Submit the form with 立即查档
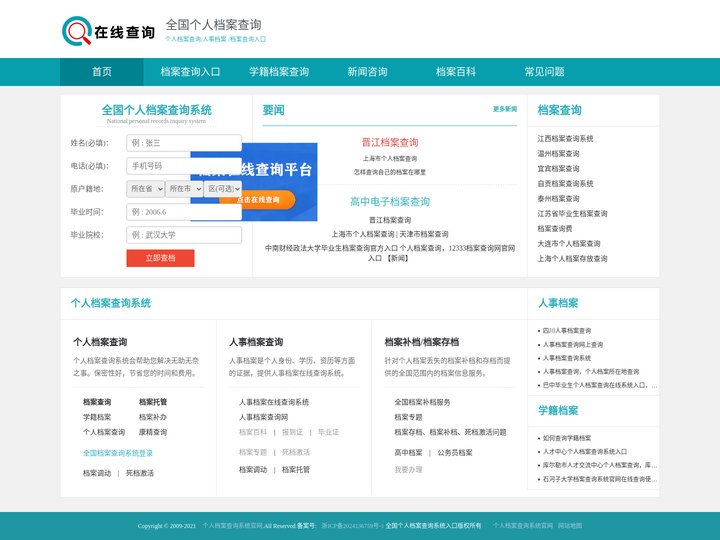Viewport: 720px width, 540px height. [x=160, y=258]
